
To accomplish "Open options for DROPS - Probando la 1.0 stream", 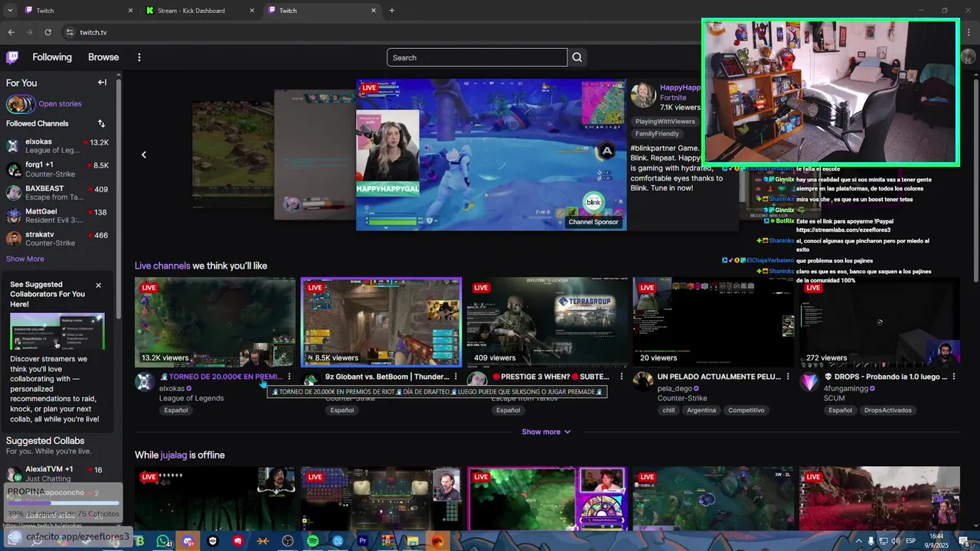I will coord(954,377).
